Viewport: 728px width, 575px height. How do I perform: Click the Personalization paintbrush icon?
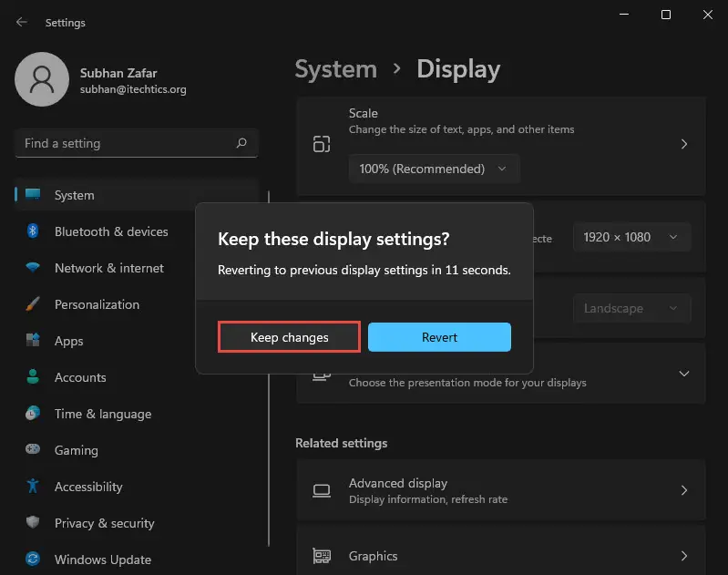pyautogui.click(x=33, y=303)
